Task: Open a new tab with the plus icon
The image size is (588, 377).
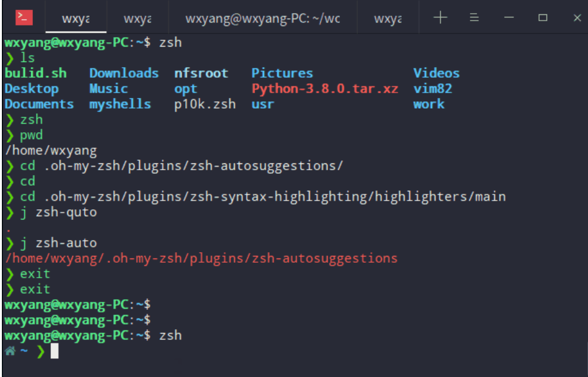Action: coord(440,17)
